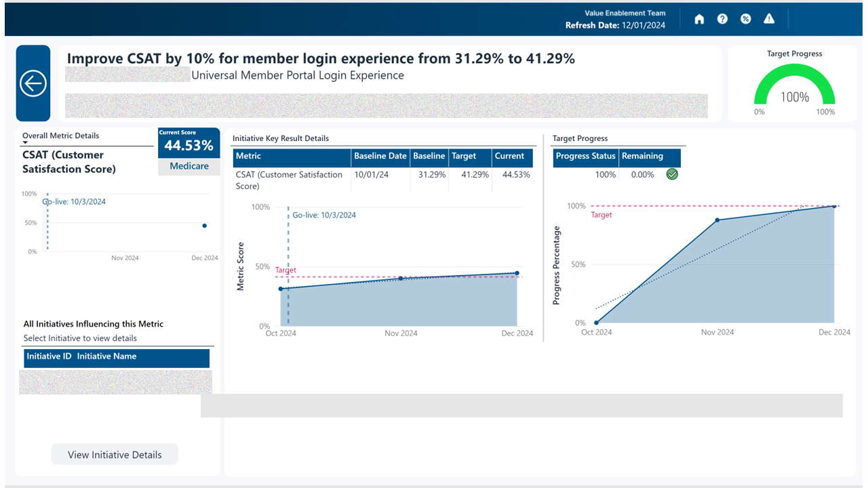Click the Refresh Date 12/01/2024 label
868x488 pixels.
(616, 25)
